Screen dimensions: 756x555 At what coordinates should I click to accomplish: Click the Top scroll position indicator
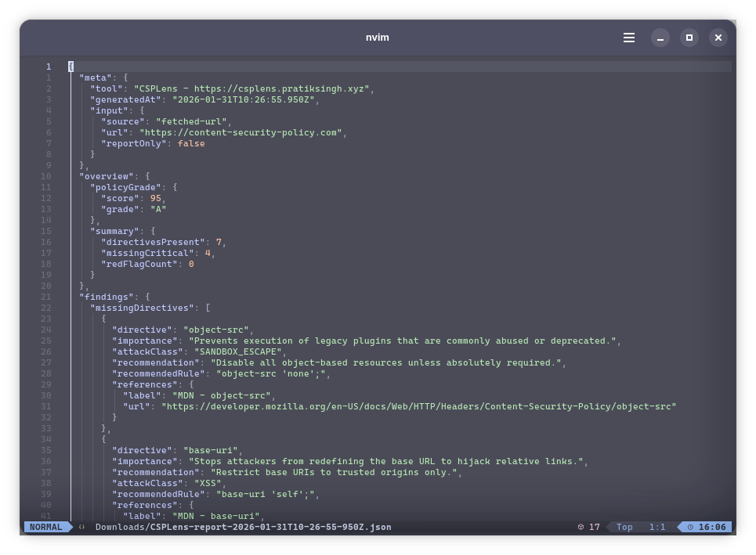pos(624,527)
